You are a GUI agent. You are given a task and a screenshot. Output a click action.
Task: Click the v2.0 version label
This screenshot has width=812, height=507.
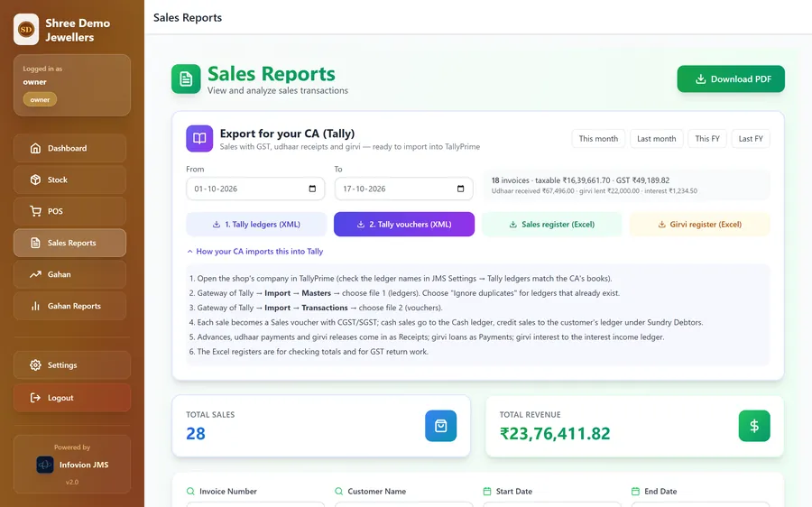(72, 482)
